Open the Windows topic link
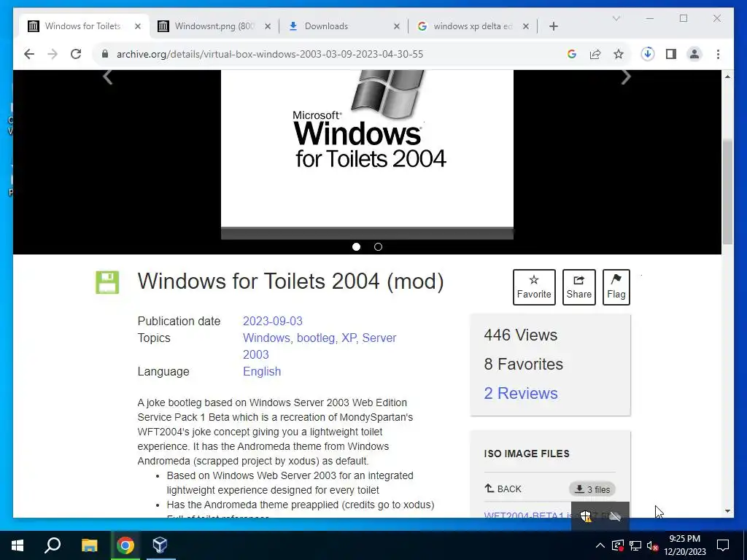Image resolution: width=747 pixels, height=560 pixels. [267, 338]
